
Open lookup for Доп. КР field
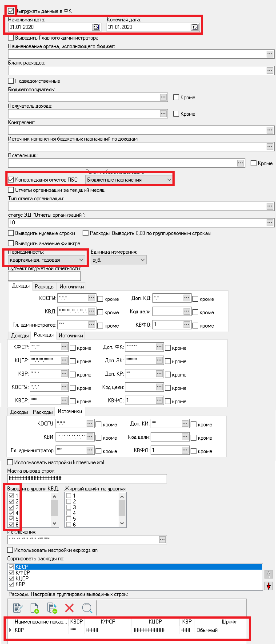coord(159,374)
